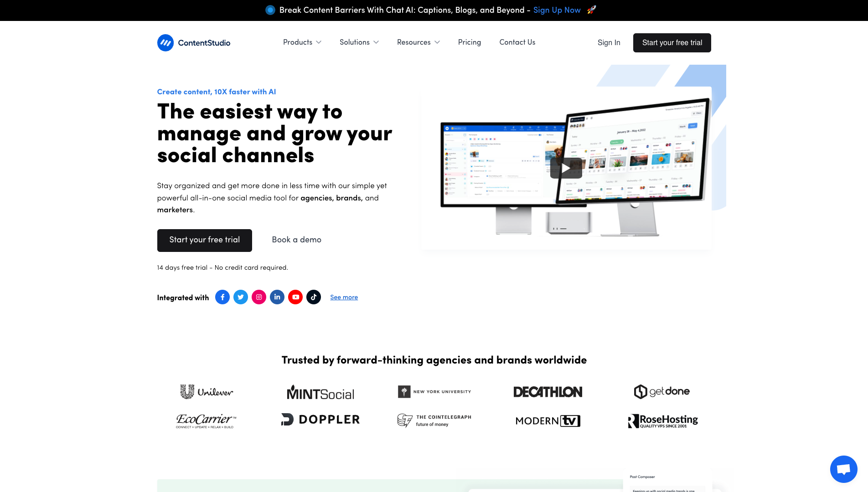
Task: Play the product demo video
Action: pyautogui.click(x=566, y=168)
